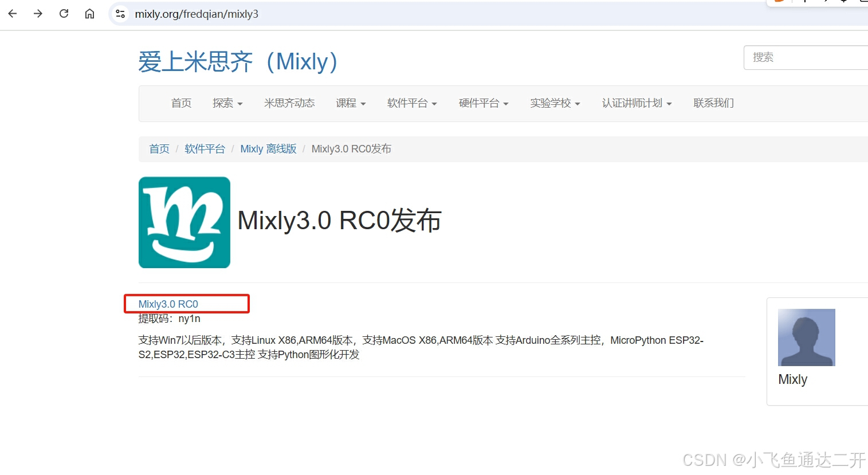868x475 pixels.
Task: Click the Mixly author avatar image
Action: click(x=807, y=337)
